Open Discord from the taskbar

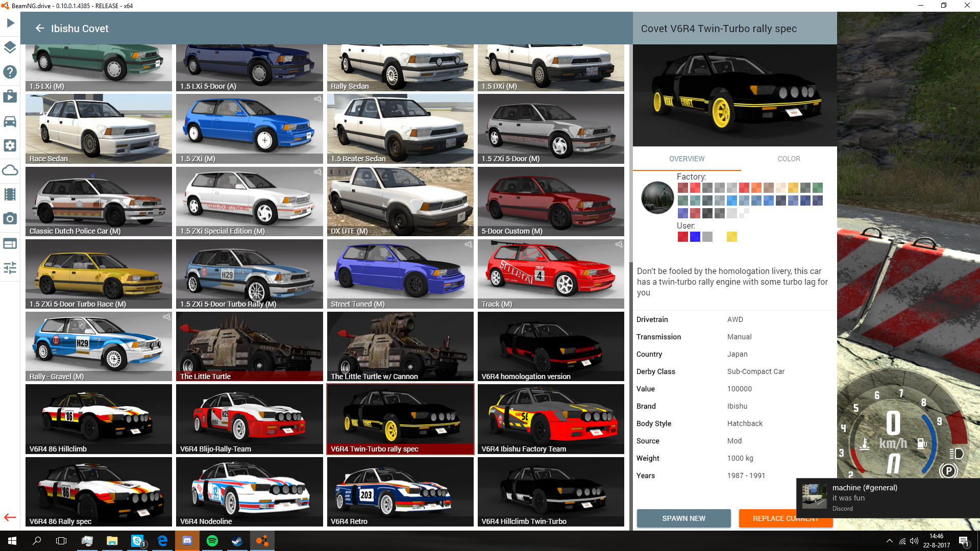coord(187,541)
